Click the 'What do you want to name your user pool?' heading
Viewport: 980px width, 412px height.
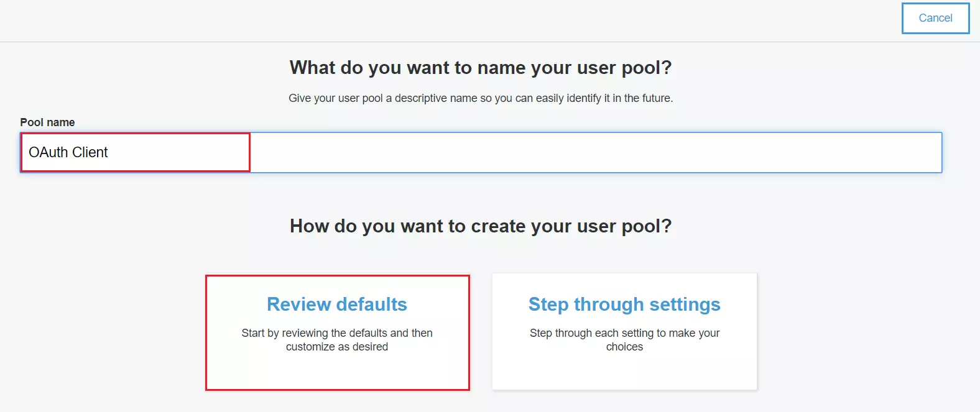(481, 67)
